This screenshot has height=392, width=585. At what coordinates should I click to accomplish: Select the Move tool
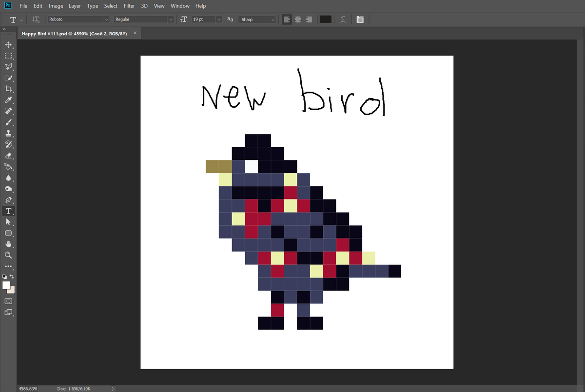coord(8,44)
